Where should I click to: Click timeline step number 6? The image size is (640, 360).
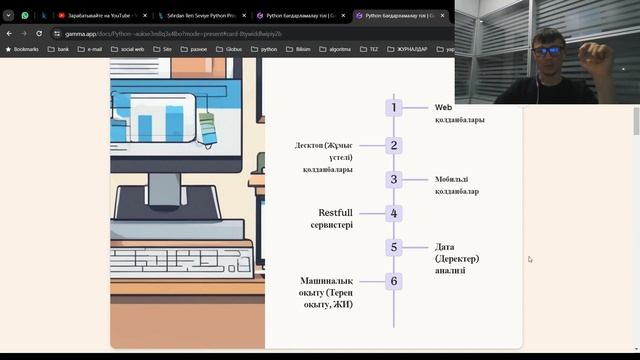pos(394,281)
